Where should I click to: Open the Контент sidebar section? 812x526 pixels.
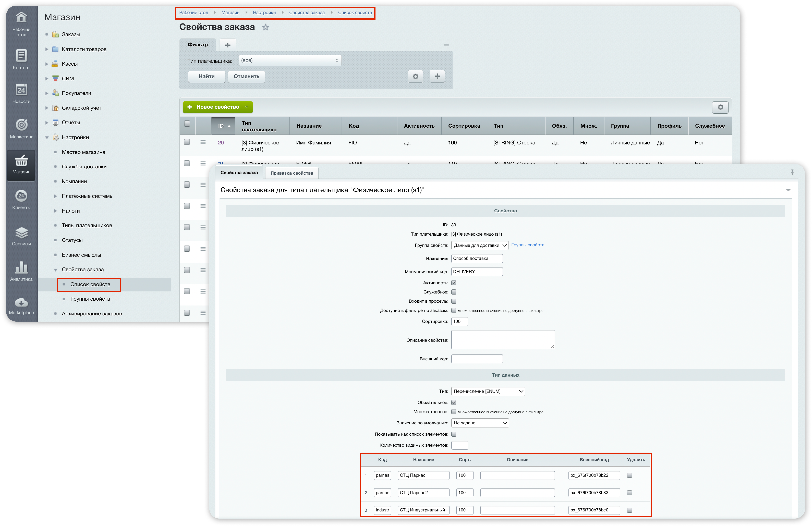pos(21,59)
